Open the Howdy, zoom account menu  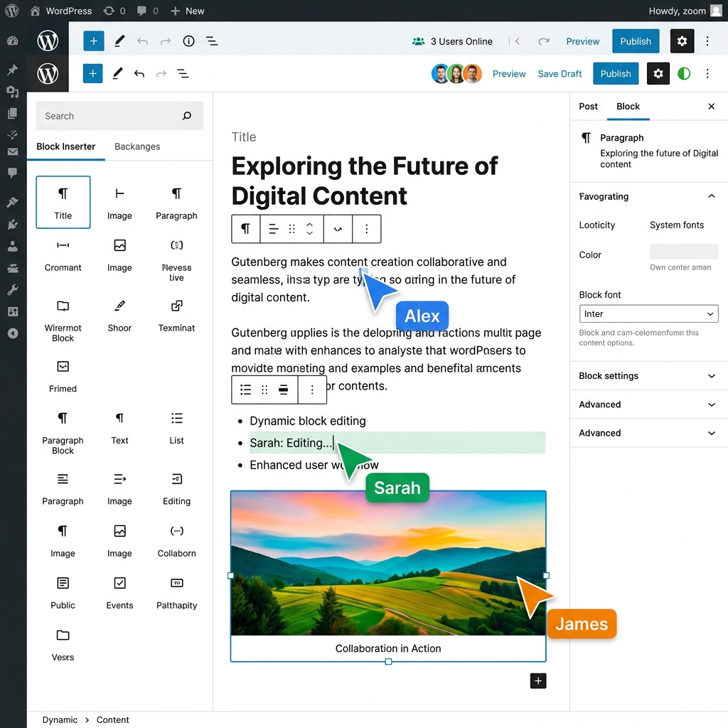685,11
